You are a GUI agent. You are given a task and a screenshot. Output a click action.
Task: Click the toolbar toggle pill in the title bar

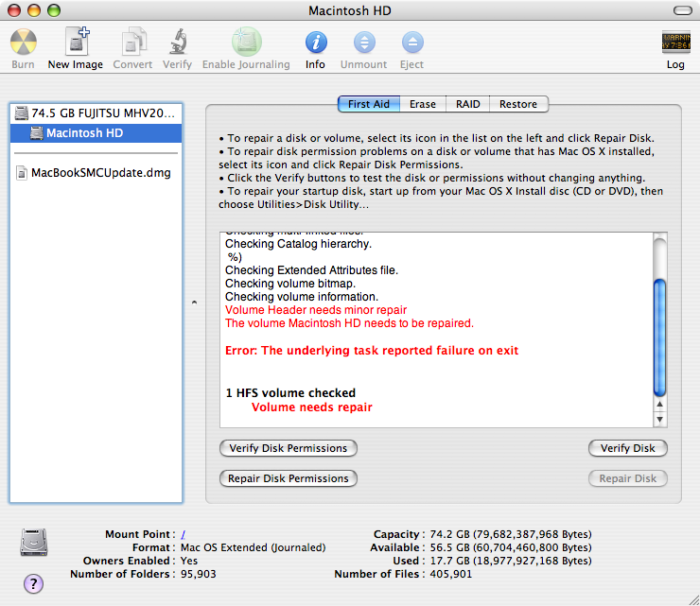pyautogui.click(x=683, y=10)
